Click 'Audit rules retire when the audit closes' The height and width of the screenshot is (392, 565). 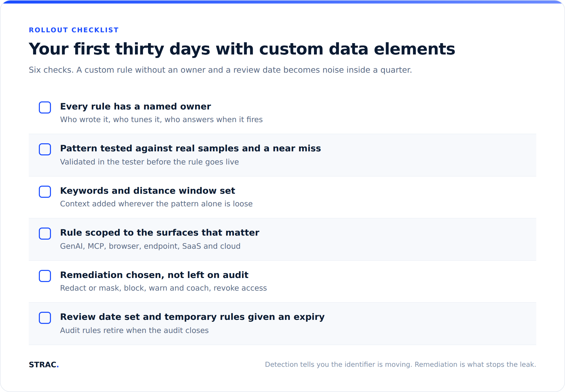(x=134, y=330)
